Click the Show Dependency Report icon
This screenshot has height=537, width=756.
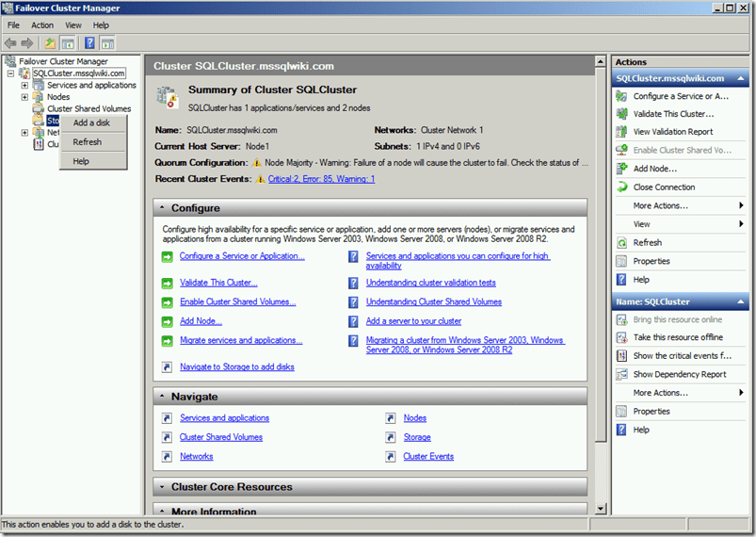[x=621, y=374]
